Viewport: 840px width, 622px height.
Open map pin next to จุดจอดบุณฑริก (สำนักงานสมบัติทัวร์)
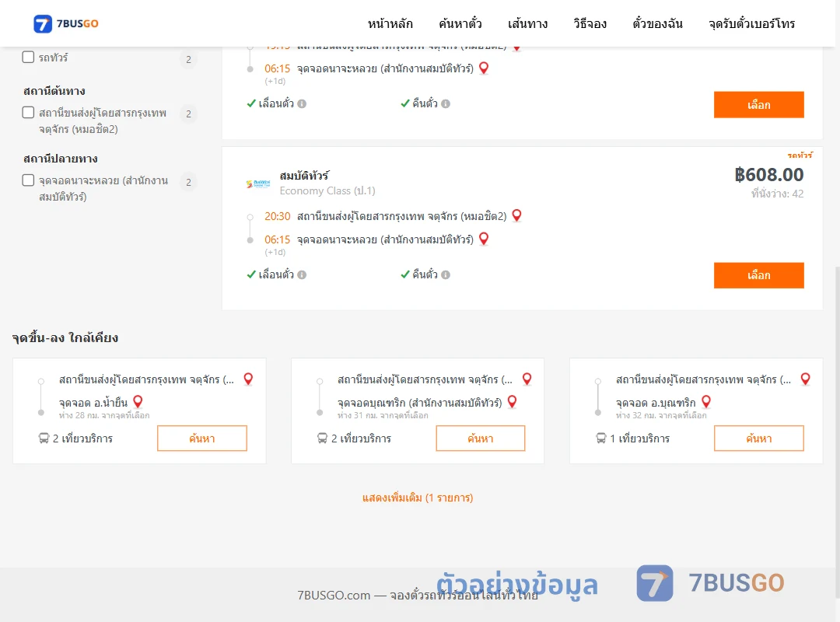(512, 402)
